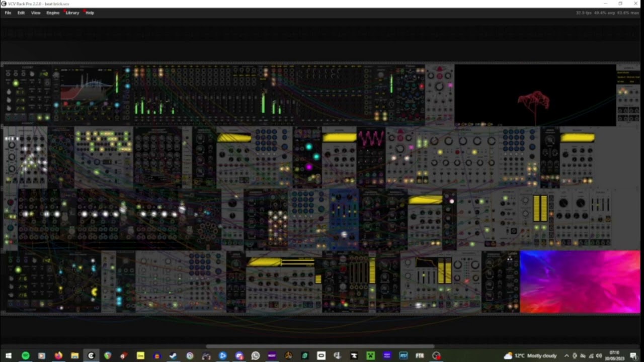Click the red tree visualizer display
The width and height of the screenshot is (644, 362).
535,95
